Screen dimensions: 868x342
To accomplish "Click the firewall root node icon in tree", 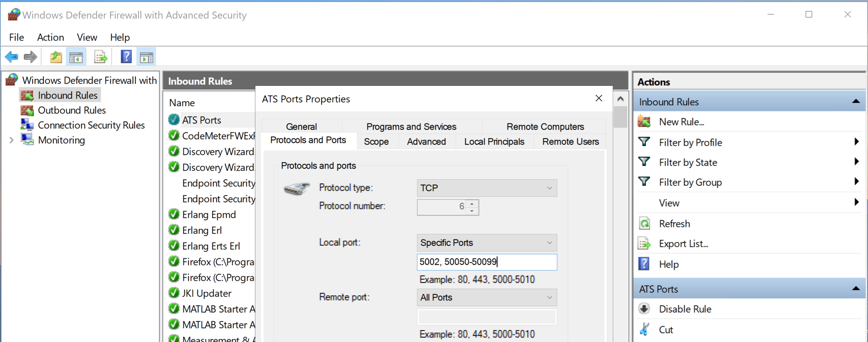I will point(12,80).
